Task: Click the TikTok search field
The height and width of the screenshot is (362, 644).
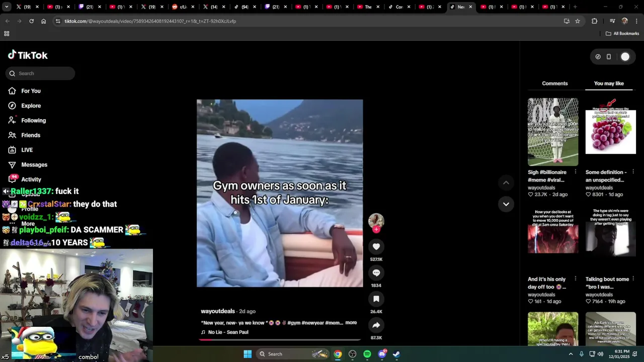Action: click(40, 73)
